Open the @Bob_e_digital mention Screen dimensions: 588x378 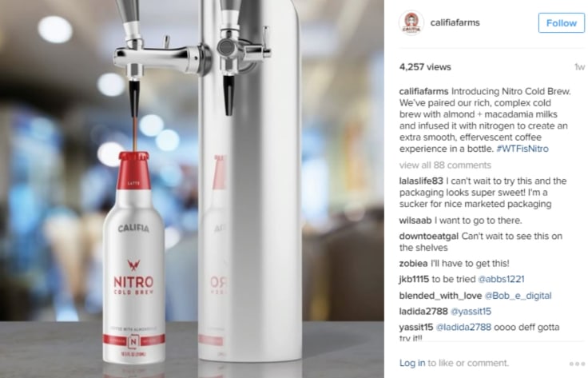point(518,296)
